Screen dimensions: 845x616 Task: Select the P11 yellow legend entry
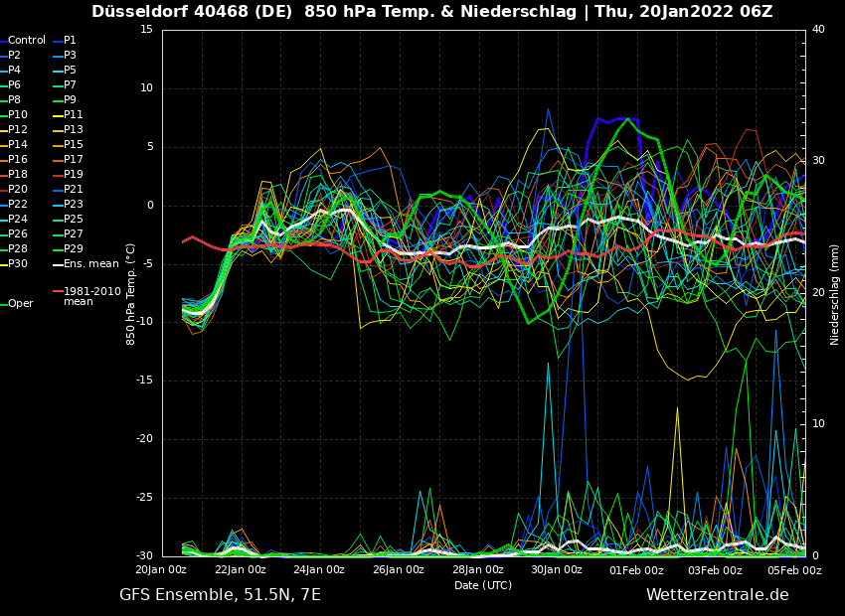73,115
